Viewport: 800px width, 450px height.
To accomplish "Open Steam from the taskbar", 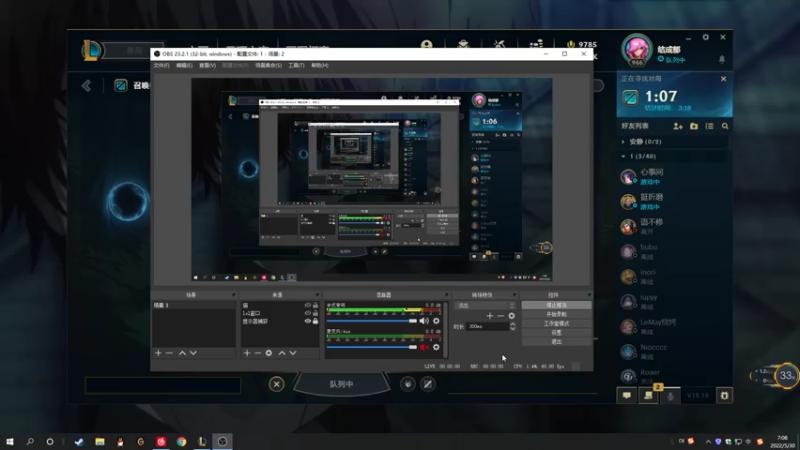I will pos(79,441).
